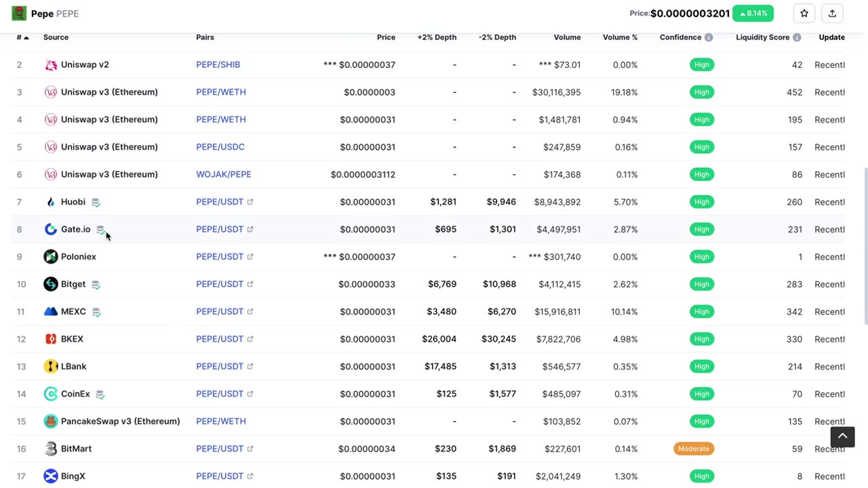The height and width of the screenshot is (488, 868).
Task: Click the Poloniex logo icon
Action: tap(51, 257)
